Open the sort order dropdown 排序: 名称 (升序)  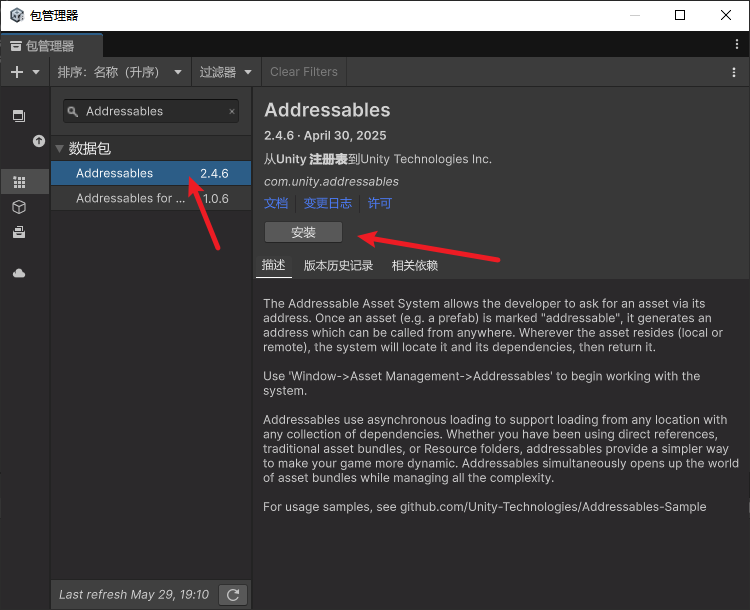[x=120, y=72]
